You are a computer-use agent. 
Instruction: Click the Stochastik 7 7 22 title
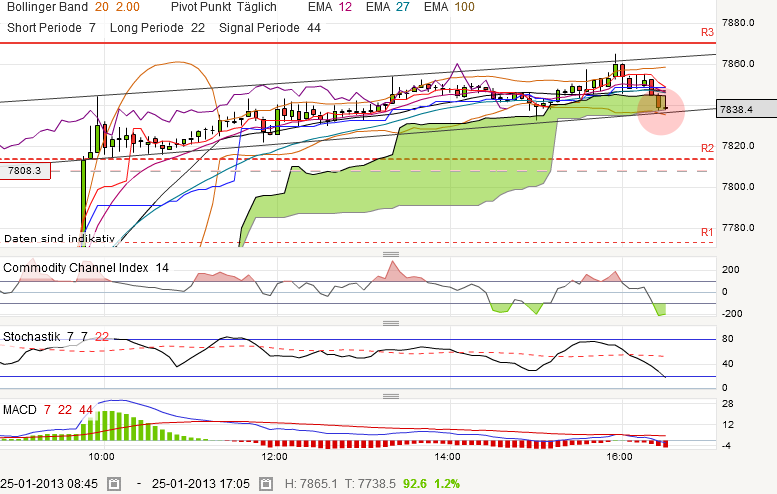tap(56, 337)
